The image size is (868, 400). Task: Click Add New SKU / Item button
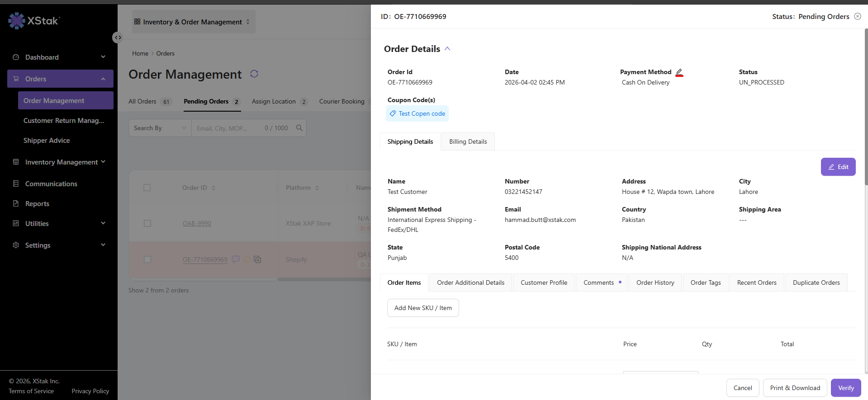[x=423, y=308]
